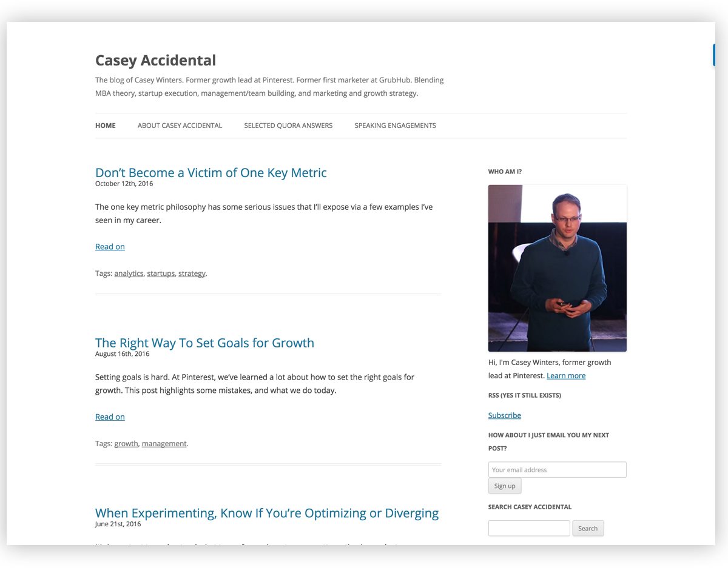The height and width of the screenshot is (576, 728).
Task: Open post Don't Become a Victim of One Key Metric
Action: [x=211, y=173]
